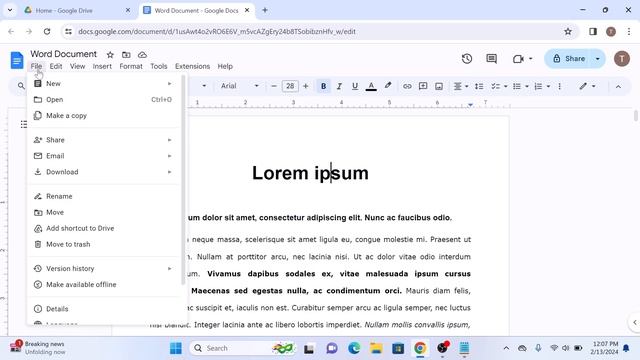Open a new browser tab
Screen dimensions: 640x360
(x=265, y=10)
